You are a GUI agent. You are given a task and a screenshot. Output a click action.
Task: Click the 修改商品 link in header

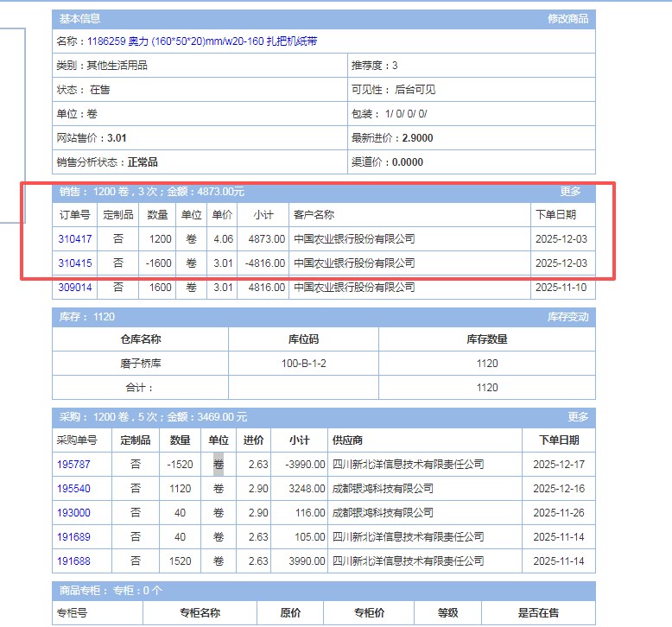point(567,19)
